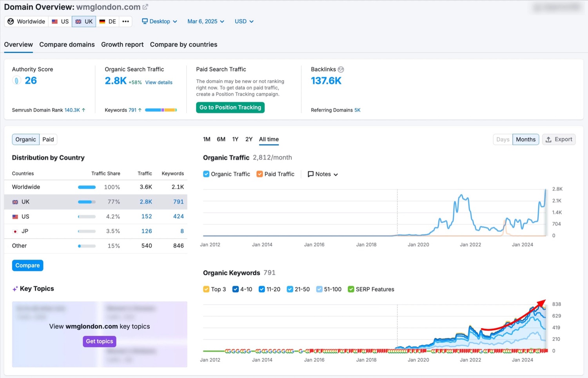This screenshot has width=588, height=378.
Task: Click the Export button
Action: click(x=559, y=140)
